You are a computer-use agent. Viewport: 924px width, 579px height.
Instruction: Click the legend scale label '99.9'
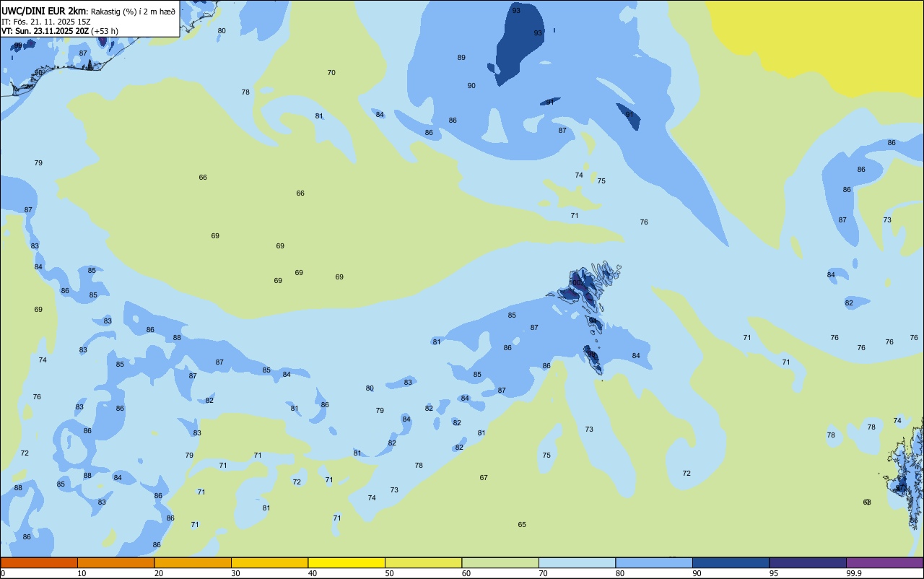[854, 573]
